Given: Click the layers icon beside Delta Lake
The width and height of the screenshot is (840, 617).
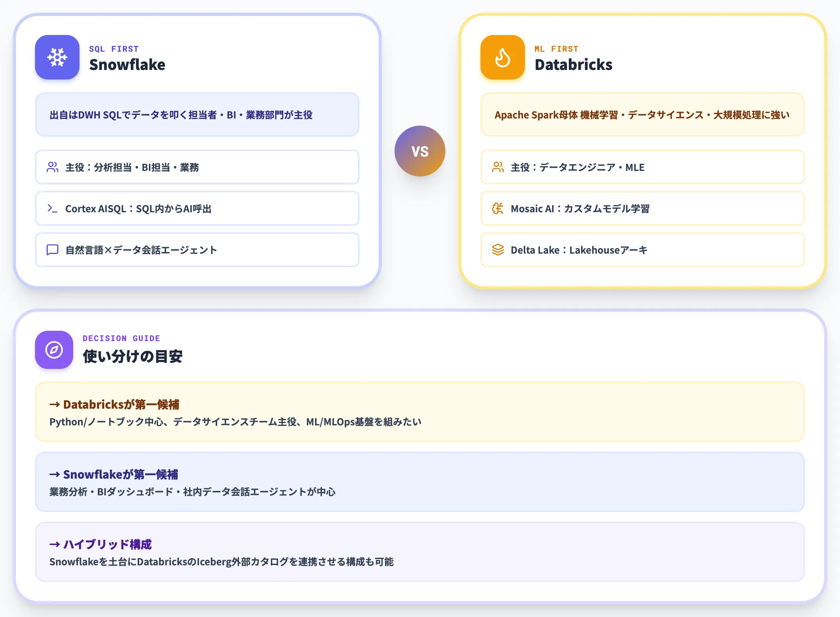Looking at the screenshot, I should click(x=498, y=250).
